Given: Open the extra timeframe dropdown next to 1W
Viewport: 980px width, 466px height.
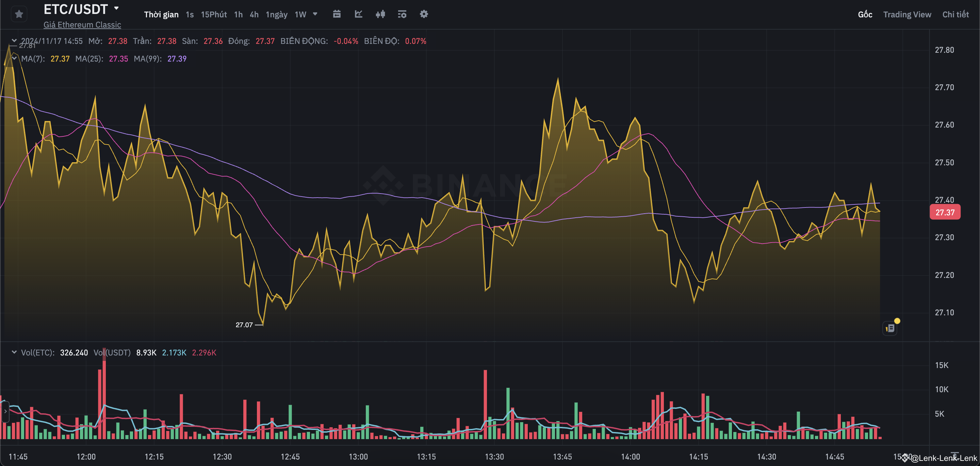Looking at the screenshot, I should (x=315, y=14).
